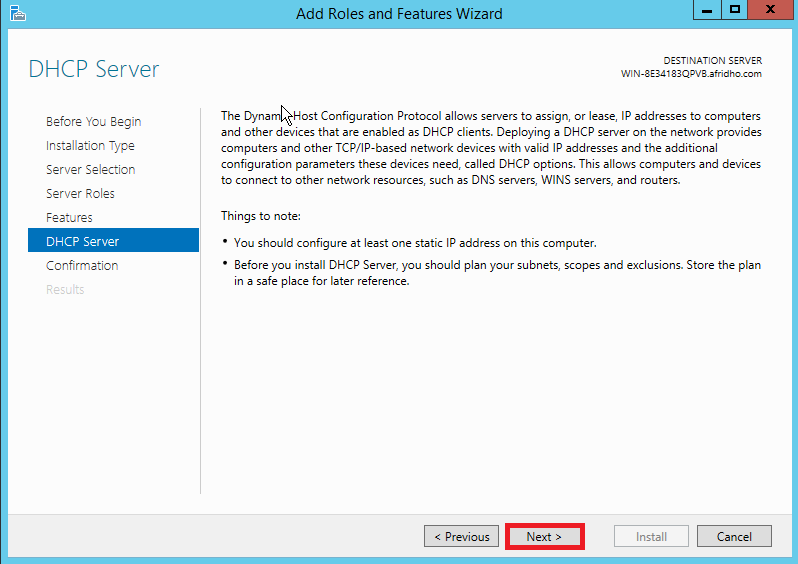The image size is (798, 564).
Task: Go to Confirmation step
Action: [82, 265]
